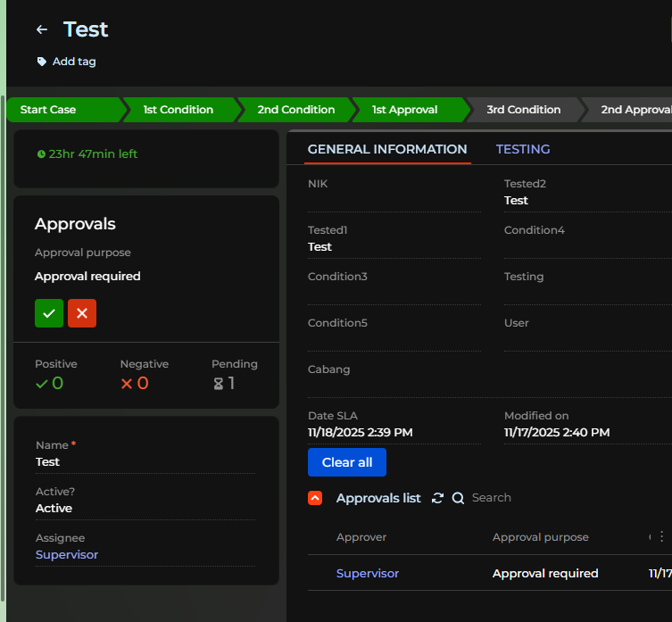Open Supervisor in the Approver column
This screenshot has width=672, height=622.
368,573
